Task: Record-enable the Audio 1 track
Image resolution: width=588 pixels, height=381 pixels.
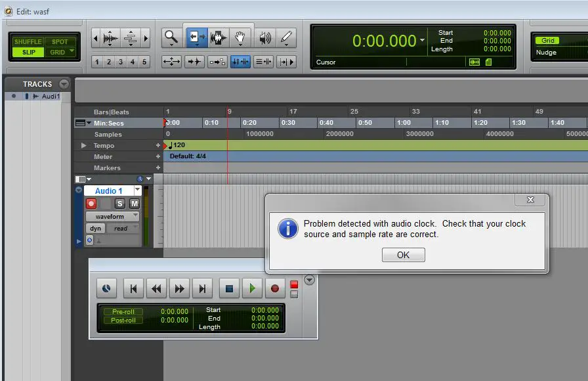Action: [x=91, y=204]
